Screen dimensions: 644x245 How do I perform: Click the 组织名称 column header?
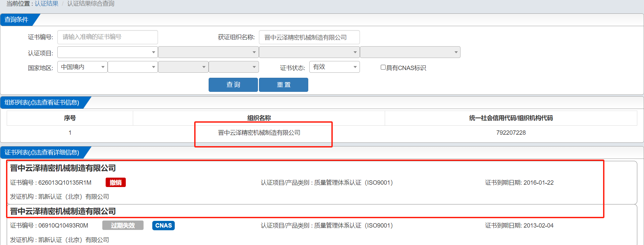(259, 118)
